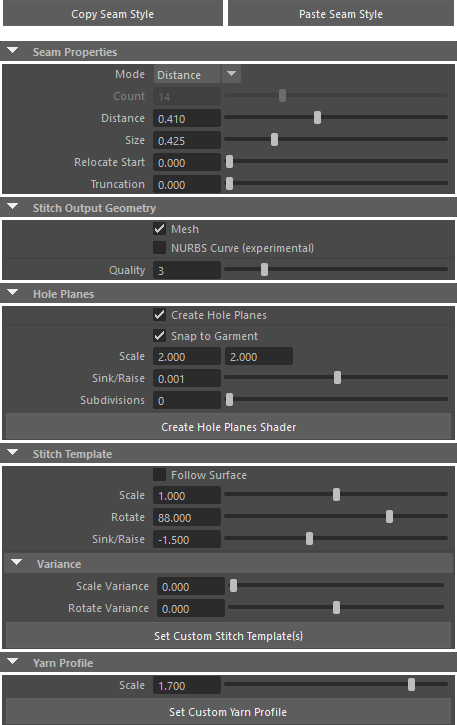The image size is (457, 725).
Task: Collapse the Variance subsection
Action: tap(17, 563)
